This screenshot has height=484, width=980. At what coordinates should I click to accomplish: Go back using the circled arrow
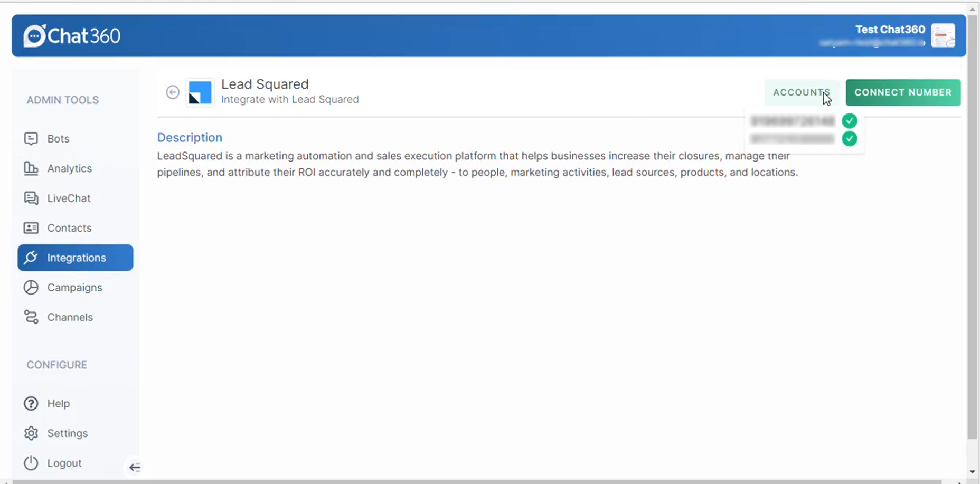click(x=173, y=92)
